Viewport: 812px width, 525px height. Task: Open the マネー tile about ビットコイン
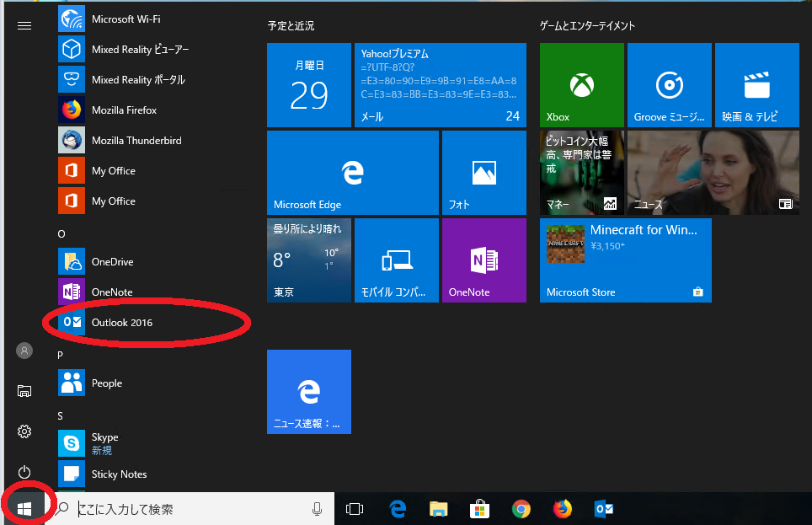coord(582,173)
